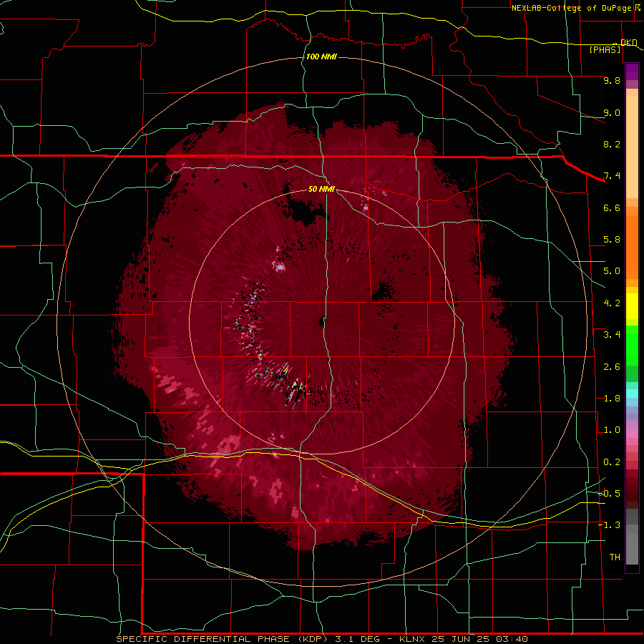
Task: Click the TH label on color scale
Action: tap(615, 557)
